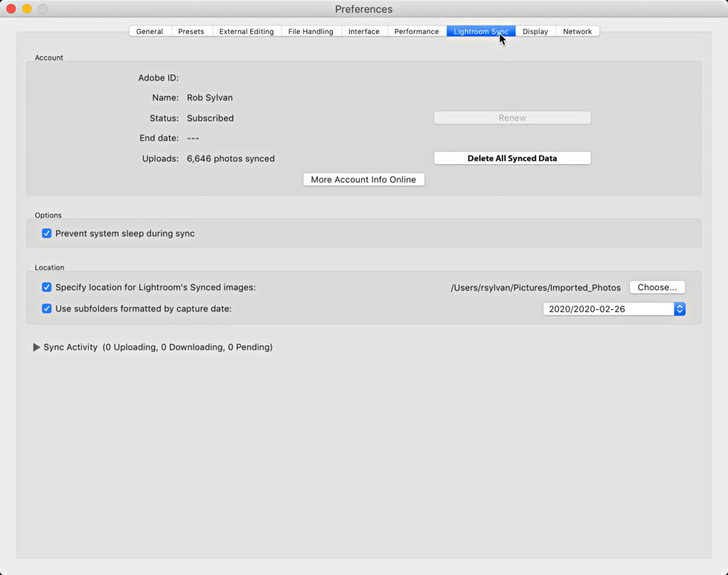Toggle Use subfolders formatted by capture date
Image resolution: width=728 pixels, height=575 pixels.
point(46,308)
